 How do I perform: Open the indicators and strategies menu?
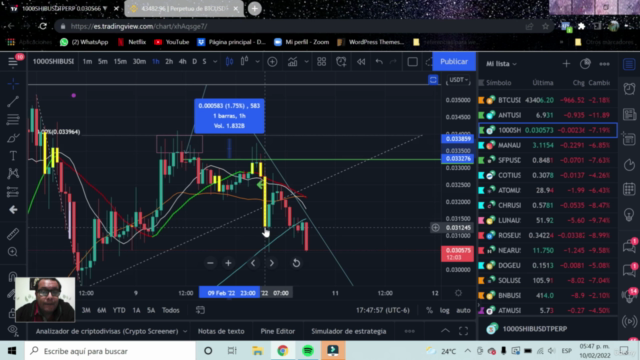pyautogui.click(x=292, y=62)
